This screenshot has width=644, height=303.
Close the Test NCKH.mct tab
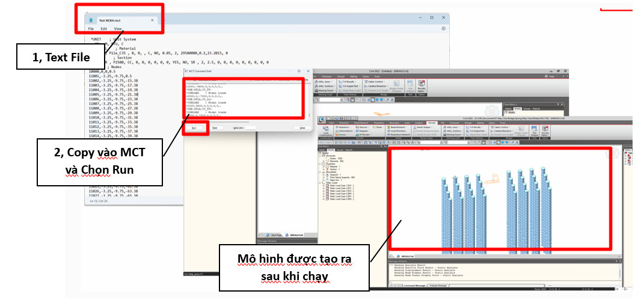[x=153, y=20]
